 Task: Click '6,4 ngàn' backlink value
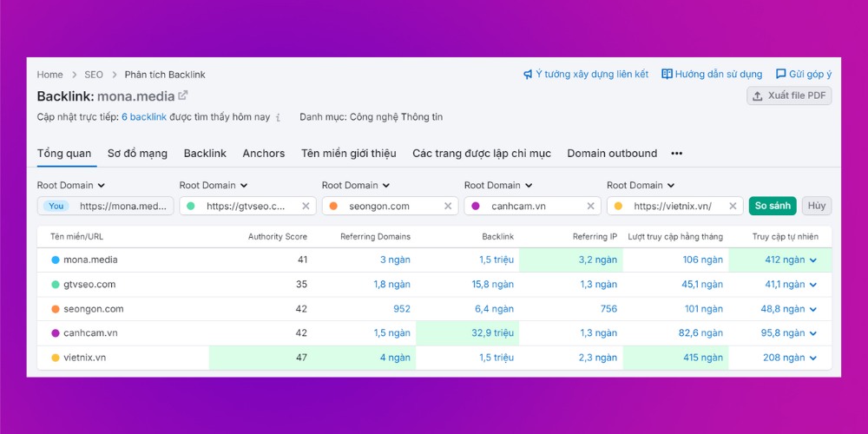coord(495,309)
